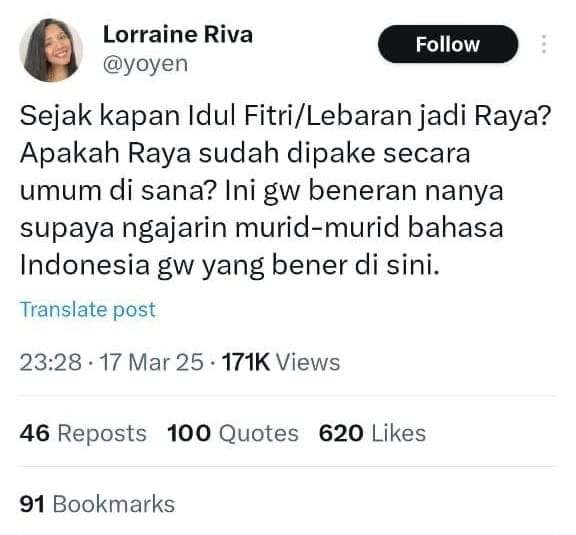Translate post into another language
The image size is (576, 535).
[88, 309]
